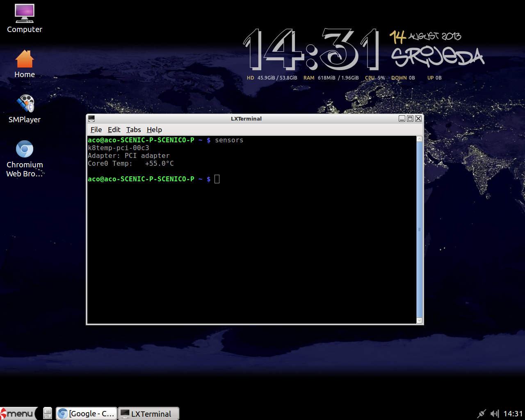Open the Tabs menu in LXTerminal
525x420 pixels.
(x=133, y=130)
